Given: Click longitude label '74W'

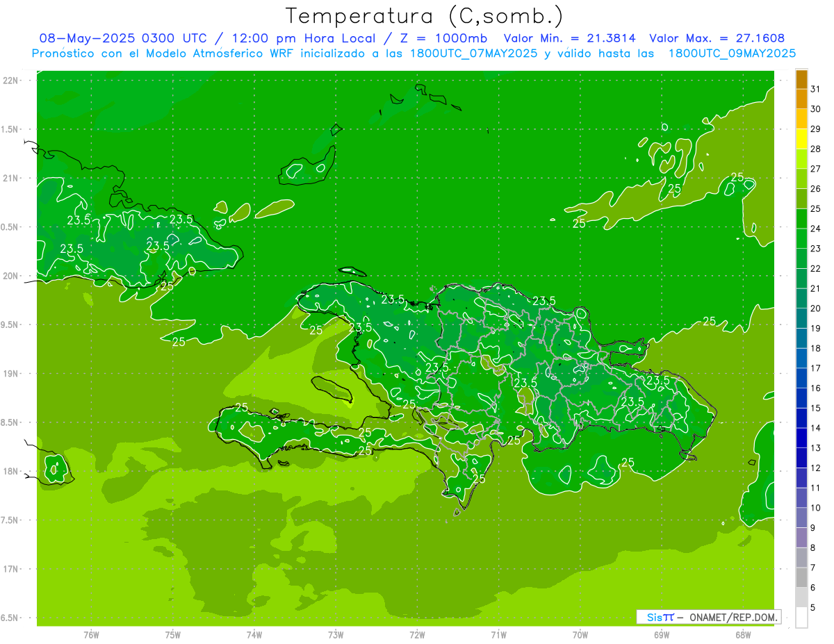Looking at the screenshot, I should coord(254,635).
